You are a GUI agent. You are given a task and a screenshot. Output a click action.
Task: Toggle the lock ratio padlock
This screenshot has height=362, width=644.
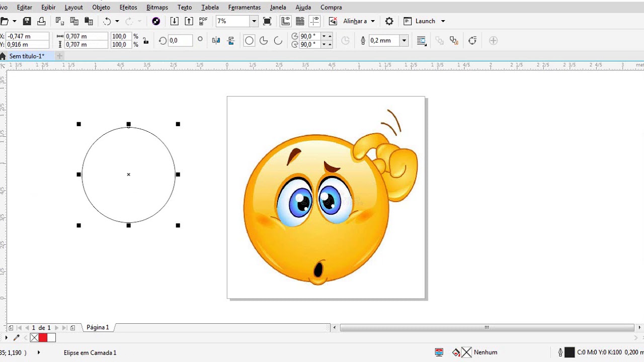coord(146,41)
